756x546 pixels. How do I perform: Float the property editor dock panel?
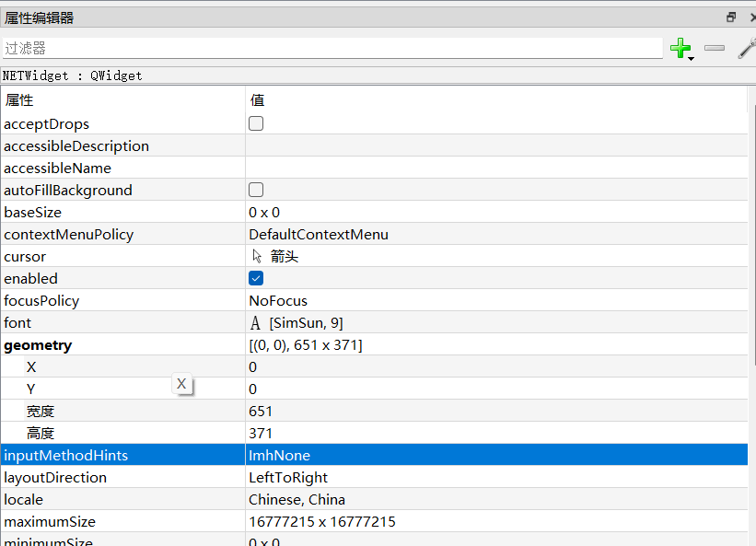coord(731,17)
